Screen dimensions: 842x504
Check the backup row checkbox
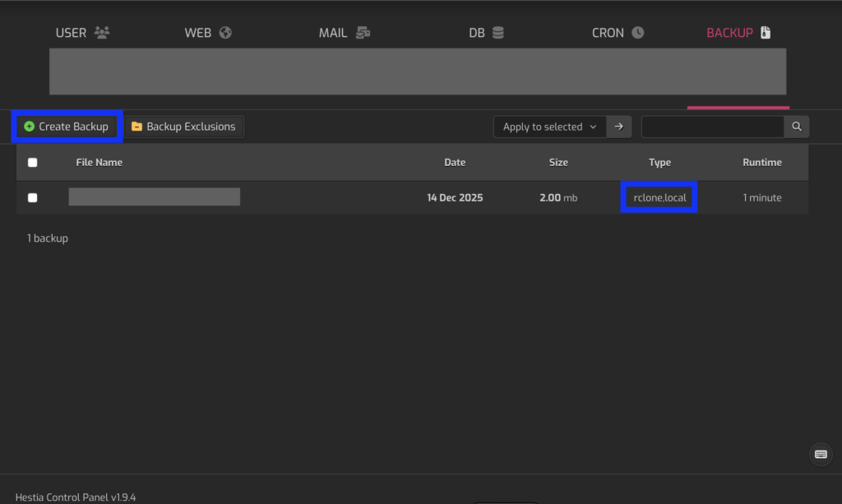[x=33, y=197]
